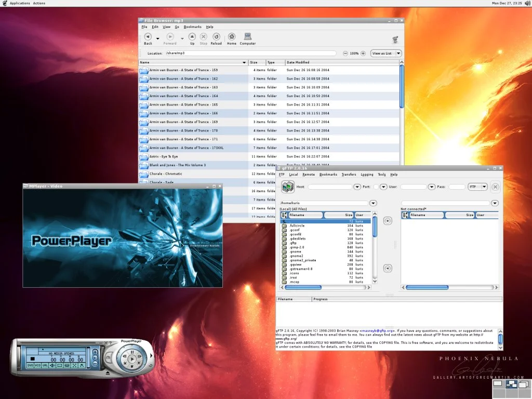Click the File Browser Location path field
532x399 pixels.
(x=249, y=54)
